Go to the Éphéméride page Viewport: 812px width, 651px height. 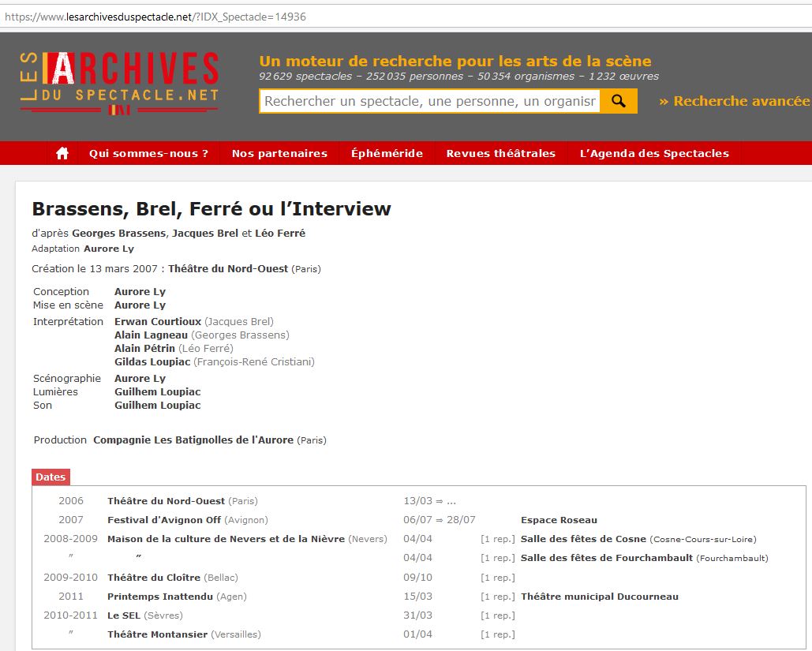click(387, 153)
